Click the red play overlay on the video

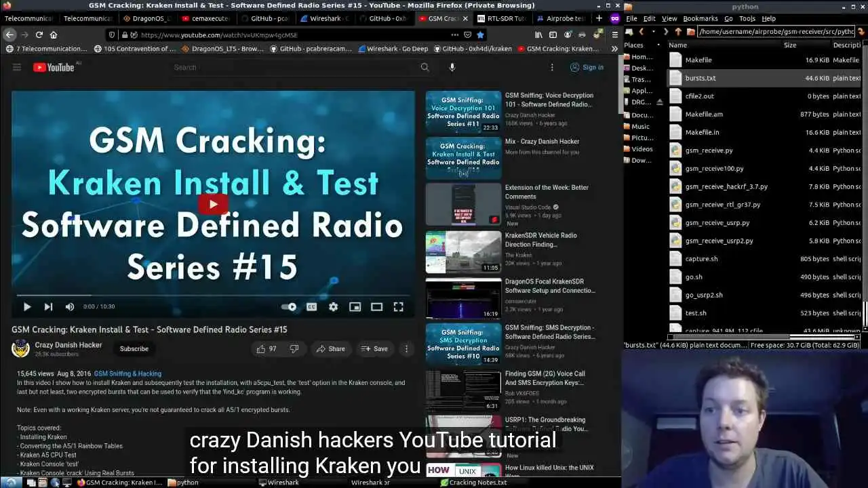[213, 203]
